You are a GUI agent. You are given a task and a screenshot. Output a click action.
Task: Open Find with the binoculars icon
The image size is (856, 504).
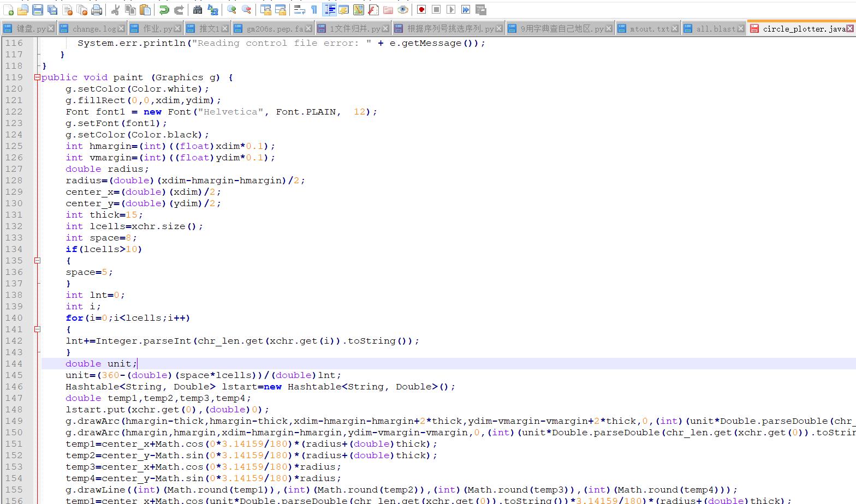coord(198,10)
